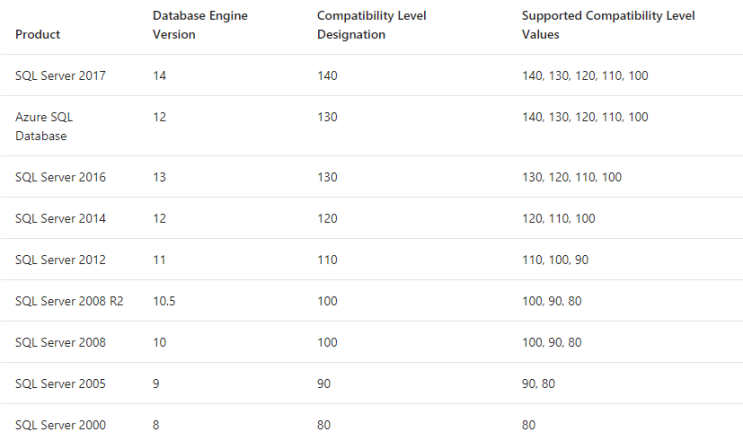Select the "SQL Server 2017" product cell

pos(60,75)
